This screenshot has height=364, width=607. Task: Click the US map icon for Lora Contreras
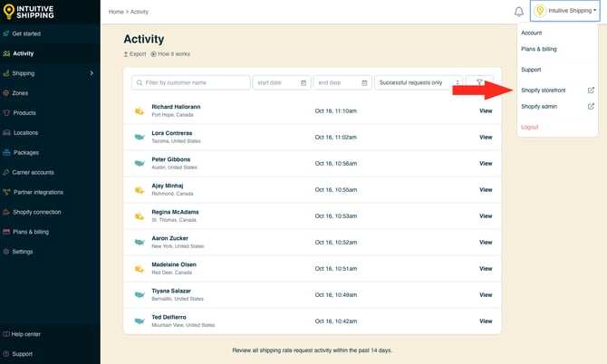tap(140, 137)
